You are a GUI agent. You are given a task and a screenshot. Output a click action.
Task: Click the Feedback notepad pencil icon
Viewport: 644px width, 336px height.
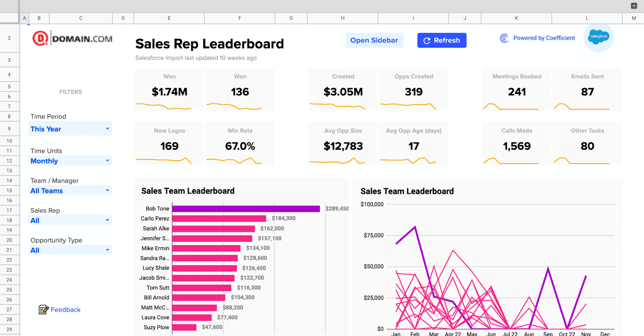43,309
